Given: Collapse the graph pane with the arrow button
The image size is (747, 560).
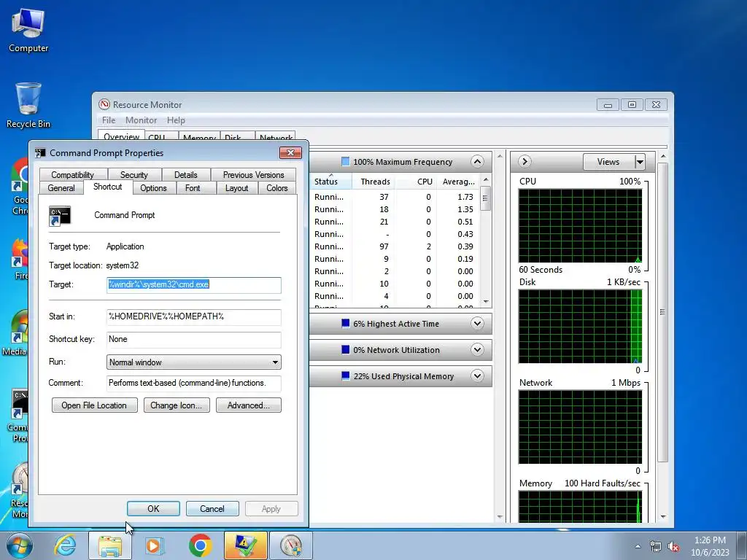Looking at the screenshot, I should point(525,161).
